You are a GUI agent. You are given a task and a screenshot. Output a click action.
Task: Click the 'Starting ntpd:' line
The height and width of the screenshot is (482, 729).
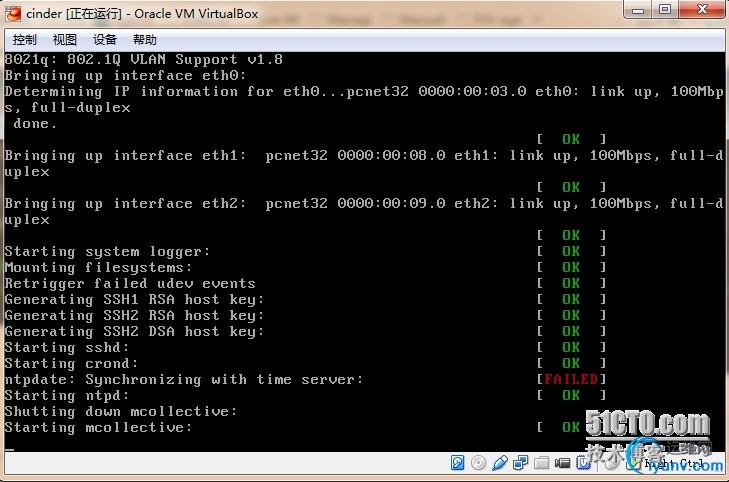[x=66, y=395]
